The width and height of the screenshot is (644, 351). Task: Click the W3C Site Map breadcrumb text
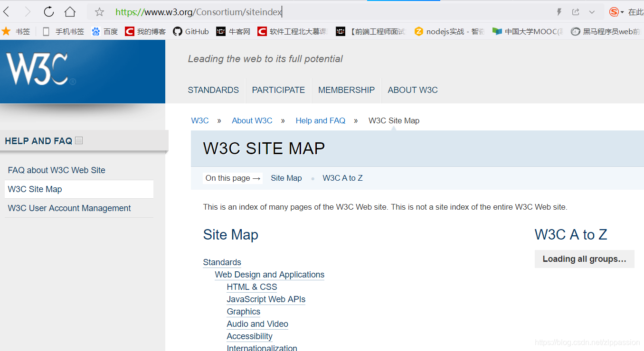point(394,120)
